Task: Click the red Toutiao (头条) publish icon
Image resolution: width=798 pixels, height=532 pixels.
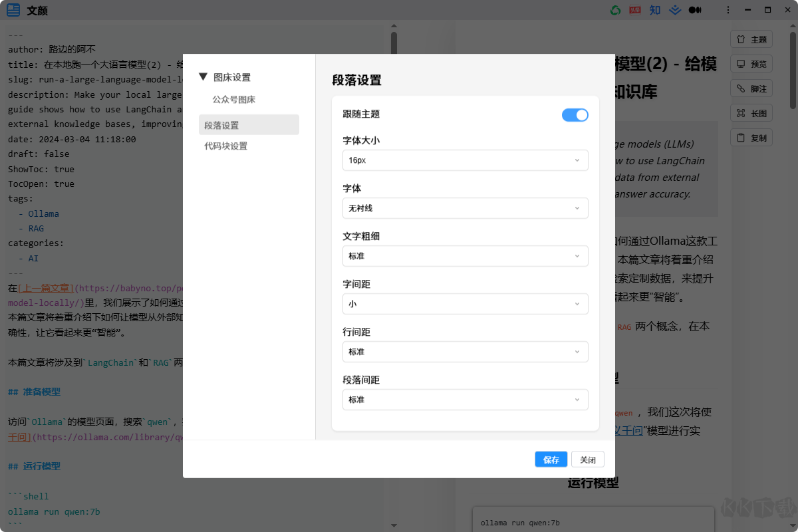Action: [x=635, y=10]
